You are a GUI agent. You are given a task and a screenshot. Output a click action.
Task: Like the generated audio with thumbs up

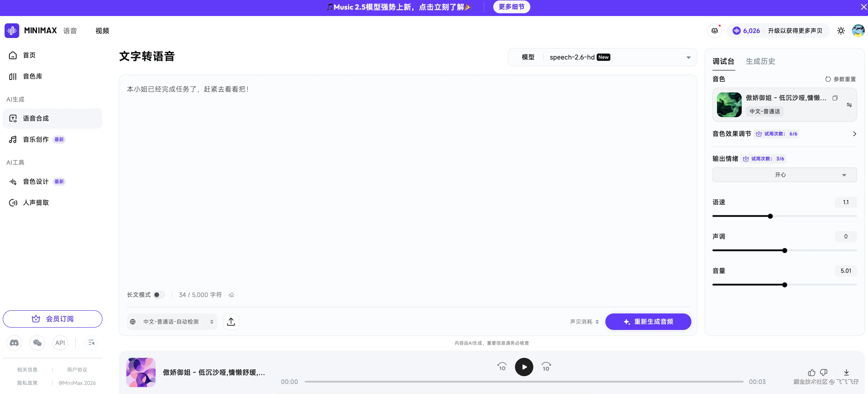(811, 372)
